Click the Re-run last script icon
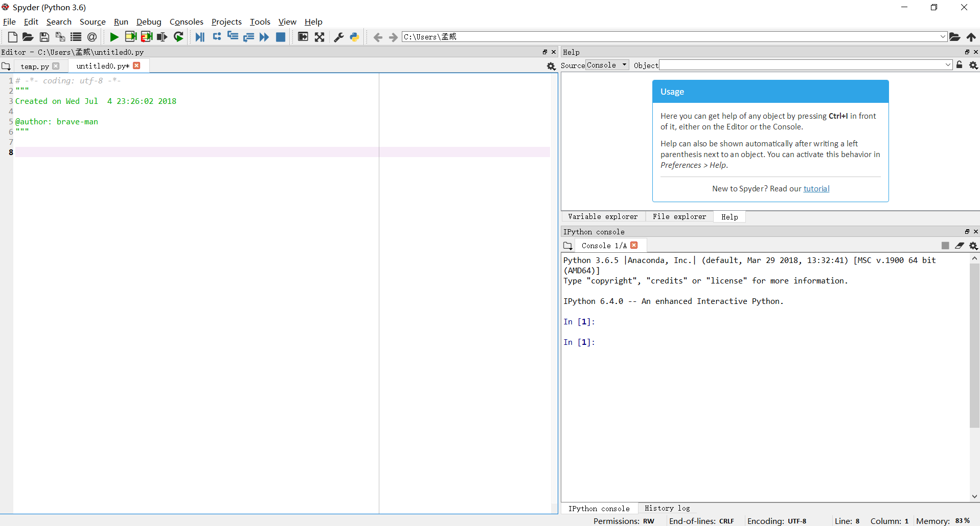The width and height of the screenshot is (980, 526). click(178, 37)
